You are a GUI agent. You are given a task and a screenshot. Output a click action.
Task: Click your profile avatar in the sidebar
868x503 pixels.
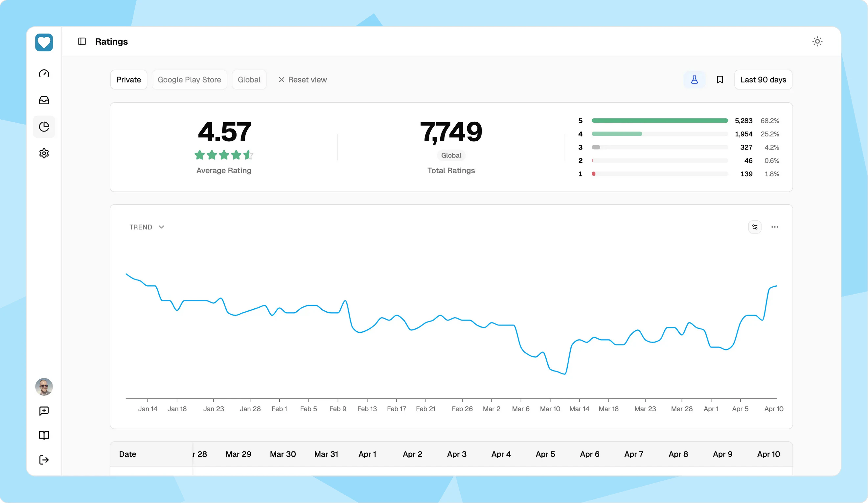pos(44,387)
